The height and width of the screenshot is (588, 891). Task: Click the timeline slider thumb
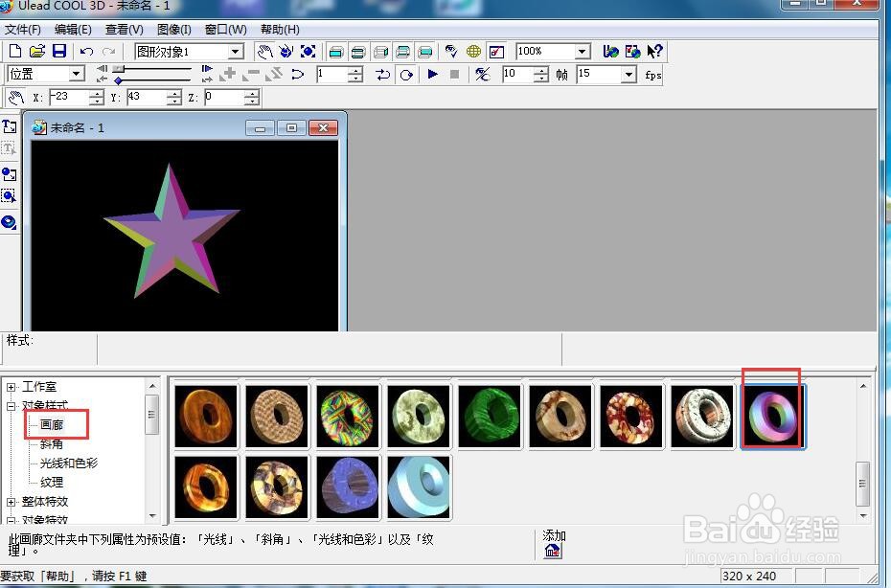(x=119, y=68)
